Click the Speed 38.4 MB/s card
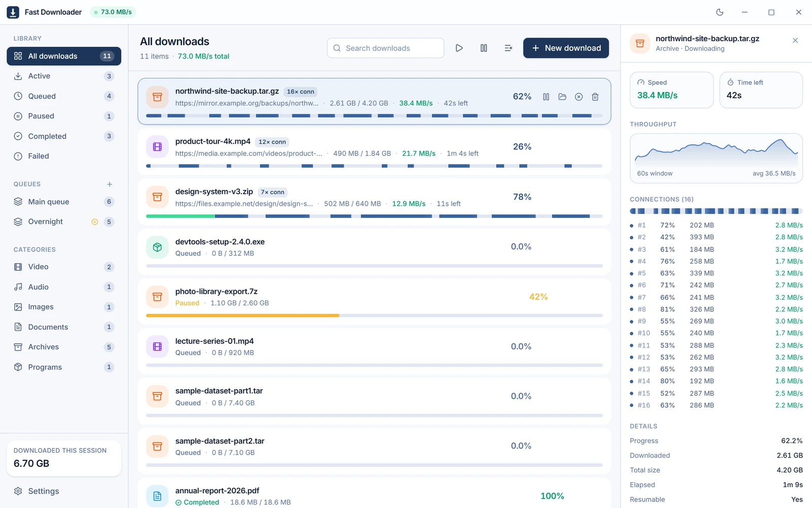 click(672, 90)
